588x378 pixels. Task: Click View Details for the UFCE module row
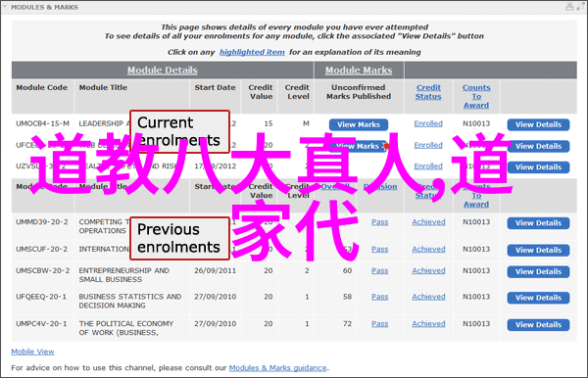pos(538,146)
